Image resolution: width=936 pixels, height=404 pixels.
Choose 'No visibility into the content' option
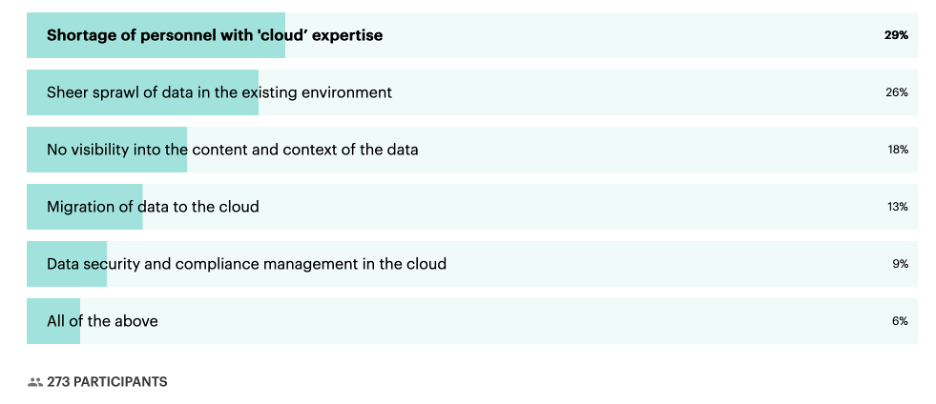point(472,150)
